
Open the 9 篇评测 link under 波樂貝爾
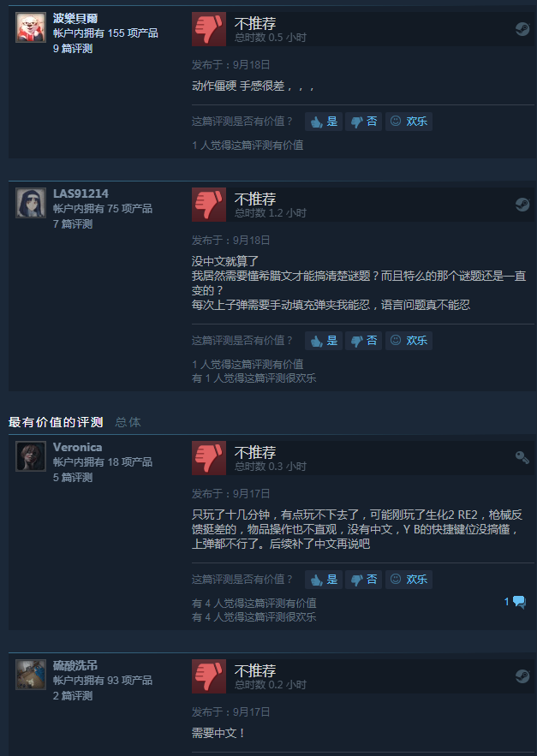click(73, 49)
